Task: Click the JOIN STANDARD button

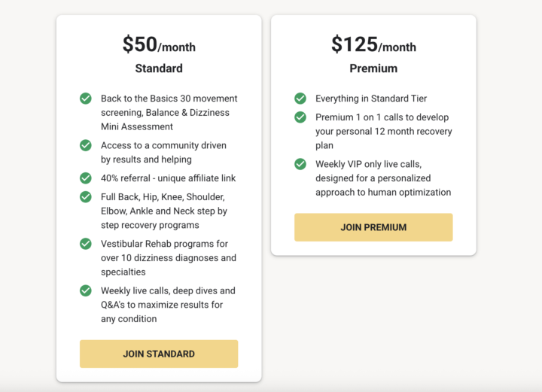Action: (x=159, y=354)
